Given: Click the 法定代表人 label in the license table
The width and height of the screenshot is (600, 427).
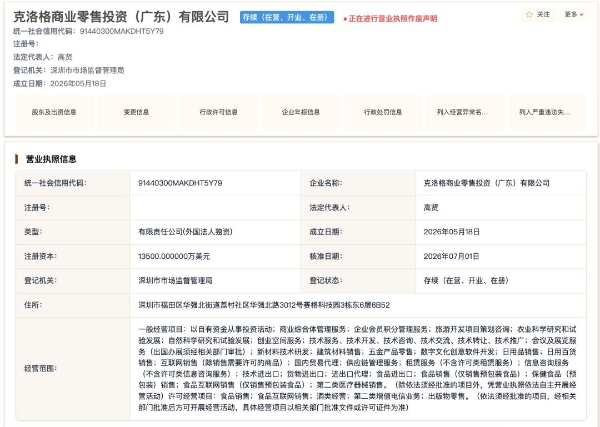Looking at the screenshot, I should point(329,207).
